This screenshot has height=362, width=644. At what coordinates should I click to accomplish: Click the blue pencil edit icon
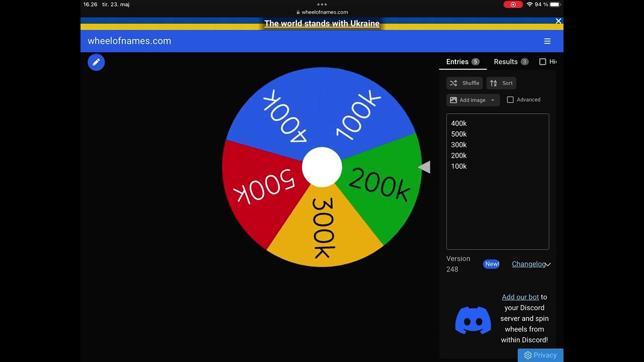tap(96, 62)
